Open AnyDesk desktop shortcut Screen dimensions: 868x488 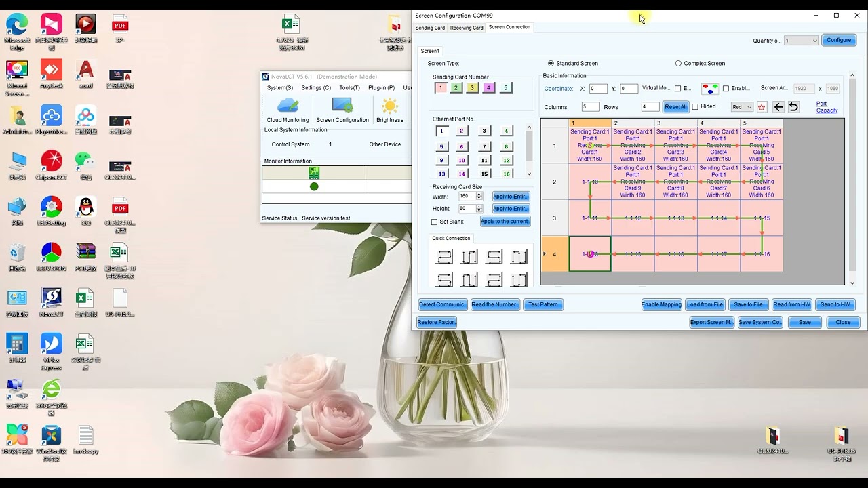tap(52, 75)
